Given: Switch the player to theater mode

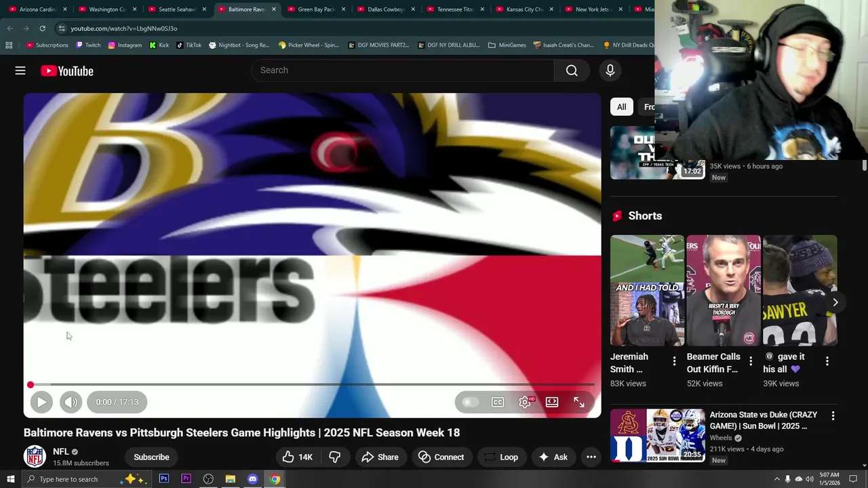Looking at the screenshot, I should tap(552, 402).
